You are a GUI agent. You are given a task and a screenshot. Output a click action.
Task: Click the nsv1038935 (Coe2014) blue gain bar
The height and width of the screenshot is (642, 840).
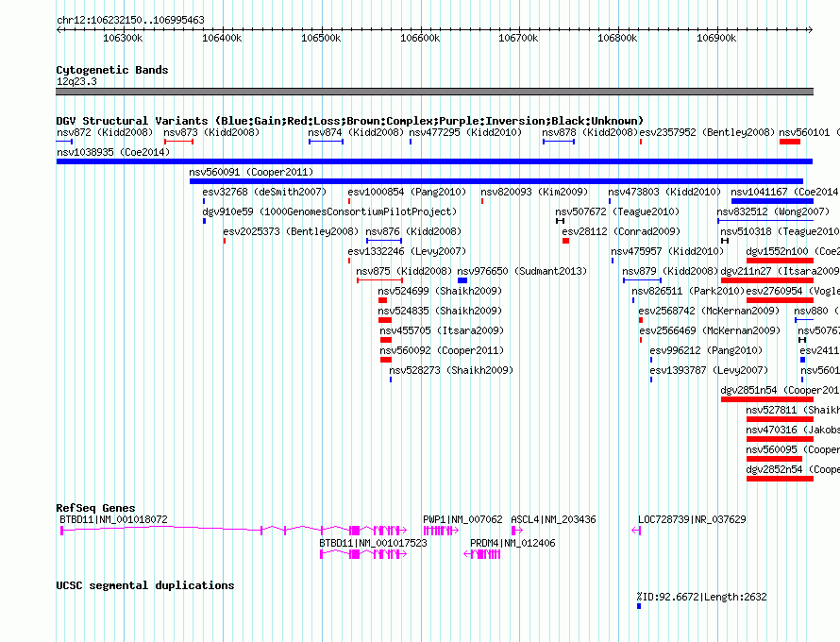434,161
